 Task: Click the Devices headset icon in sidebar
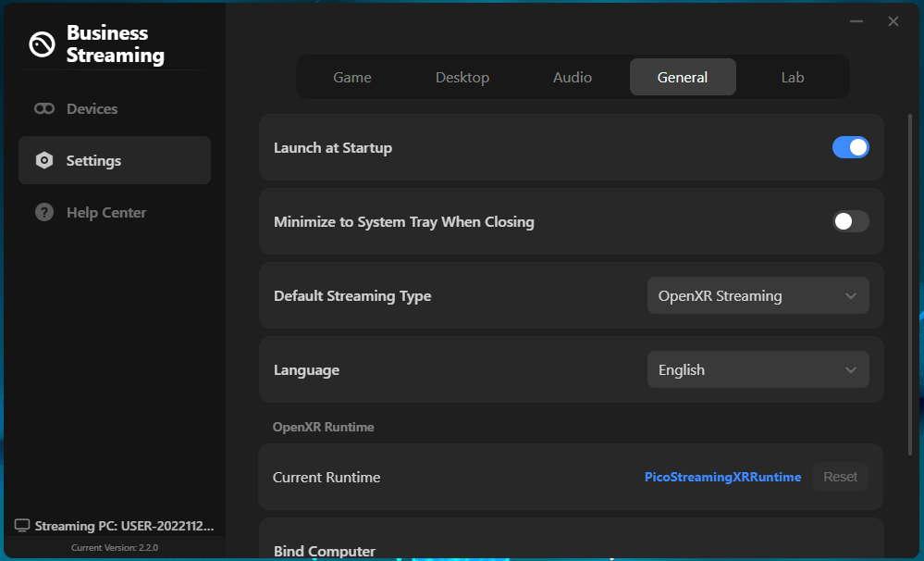pyautogui.click(x=44, y=108)
